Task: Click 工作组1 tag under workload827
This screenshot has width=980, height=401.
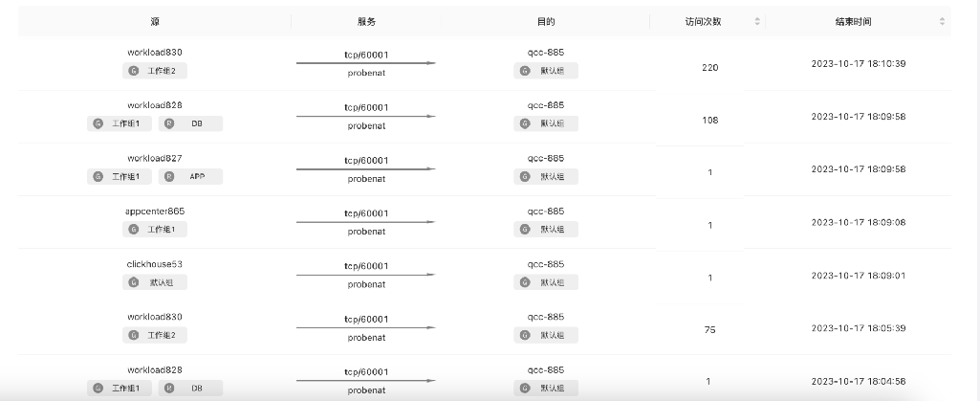Action: tap(120, 176)
